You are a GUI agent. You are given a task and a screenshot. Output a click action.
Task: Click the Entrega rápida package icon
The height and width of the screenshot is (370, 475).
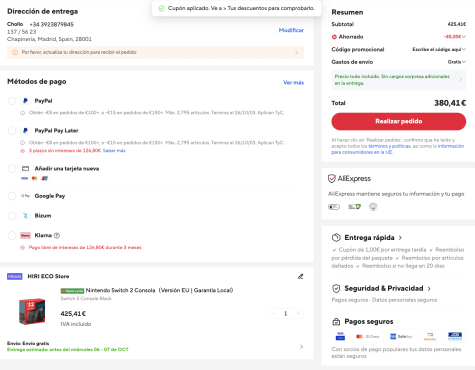[336, 238]
